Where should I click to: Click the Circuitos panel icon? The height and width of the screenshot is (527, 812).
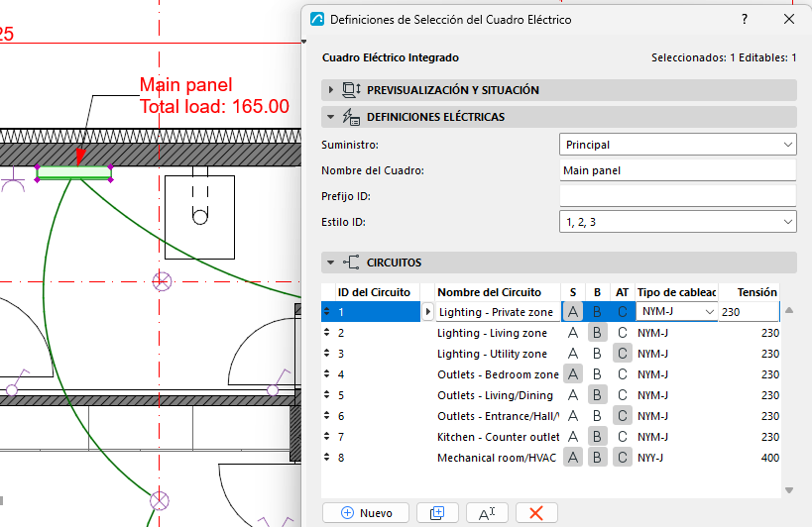351,263
